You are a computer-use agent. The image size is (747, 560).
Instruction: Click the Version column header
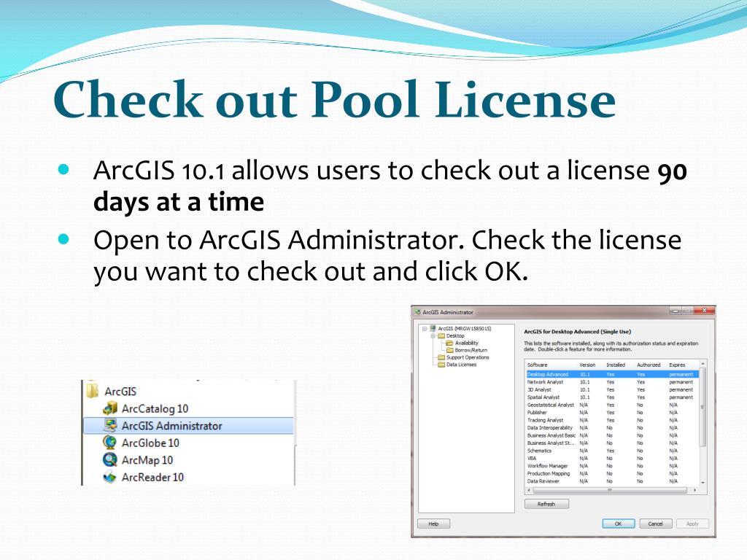[591, 365]
